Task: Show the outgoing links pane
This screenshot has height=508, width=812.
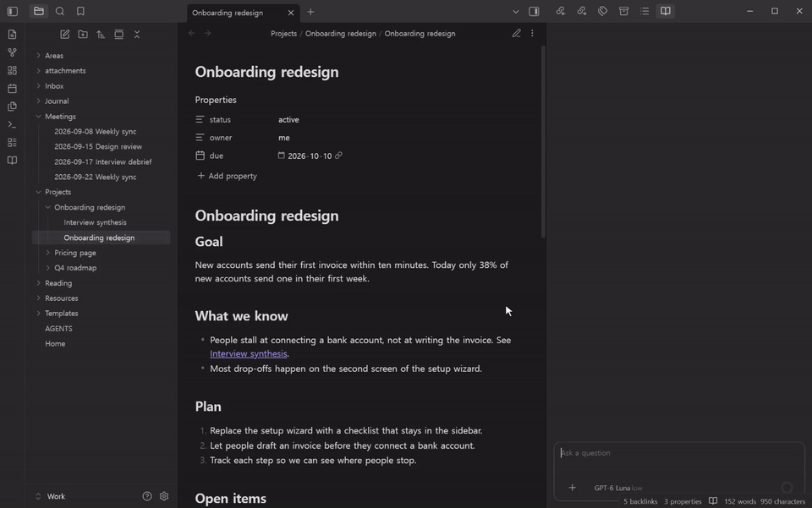Action: [x=582, y=11]
